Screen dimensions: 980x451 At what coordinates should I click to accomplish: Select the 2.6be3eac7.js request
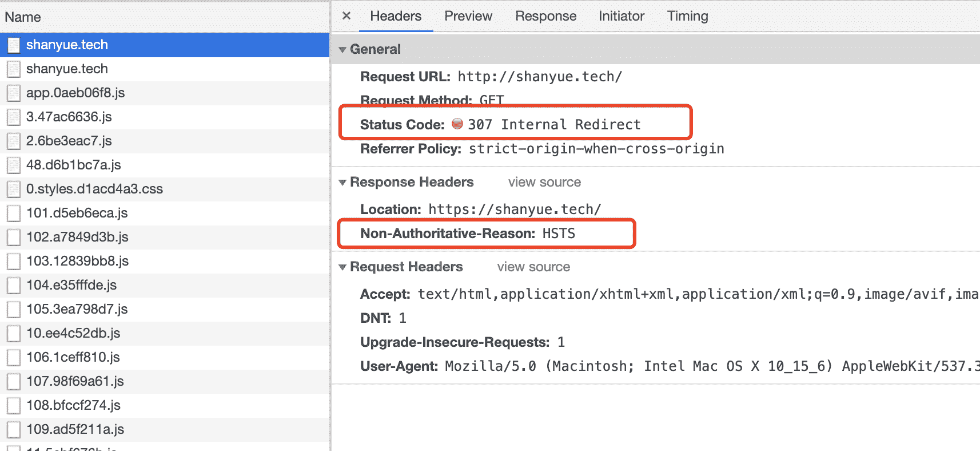click(x=69, y=141)
